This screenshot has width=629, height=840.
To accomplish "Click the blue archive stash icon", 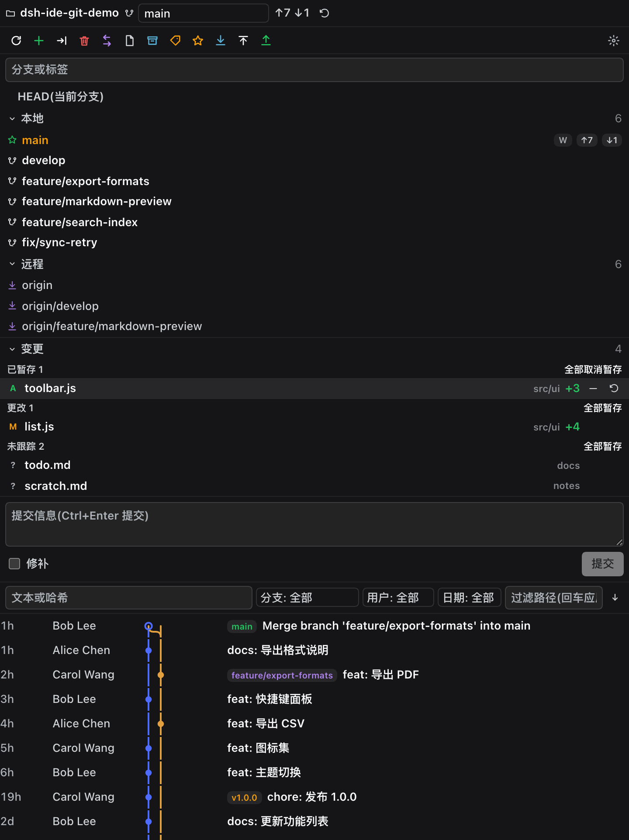I will (152, 41).
